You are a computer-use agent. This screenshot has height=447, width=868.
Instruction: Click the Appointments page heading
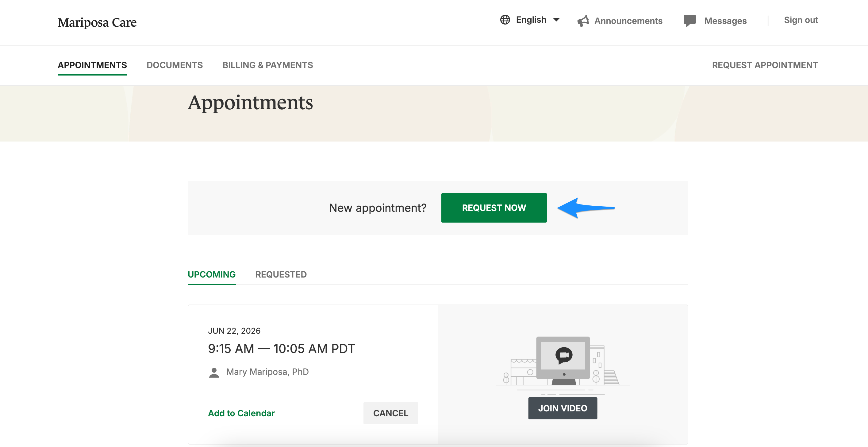tap(250, 103)
